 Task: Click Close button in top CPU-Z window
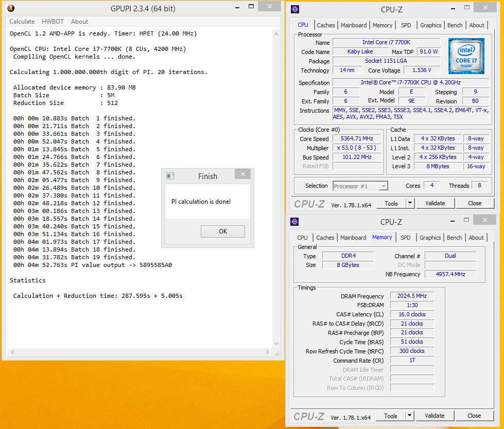[475, 203]
